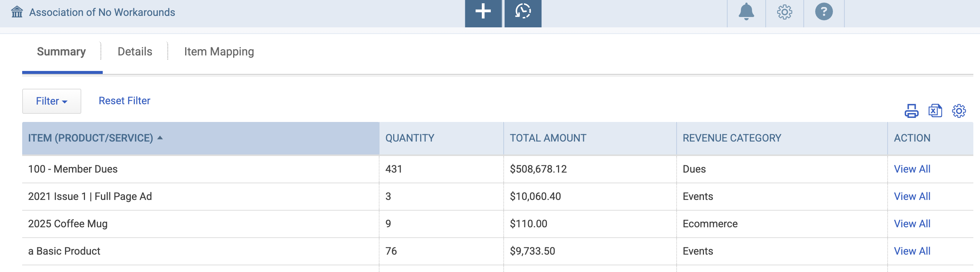The height and width of the screenshot is (272, 980).
Task: Sort by Item (Product/Service) column arrow
Action: coord(160,138)
